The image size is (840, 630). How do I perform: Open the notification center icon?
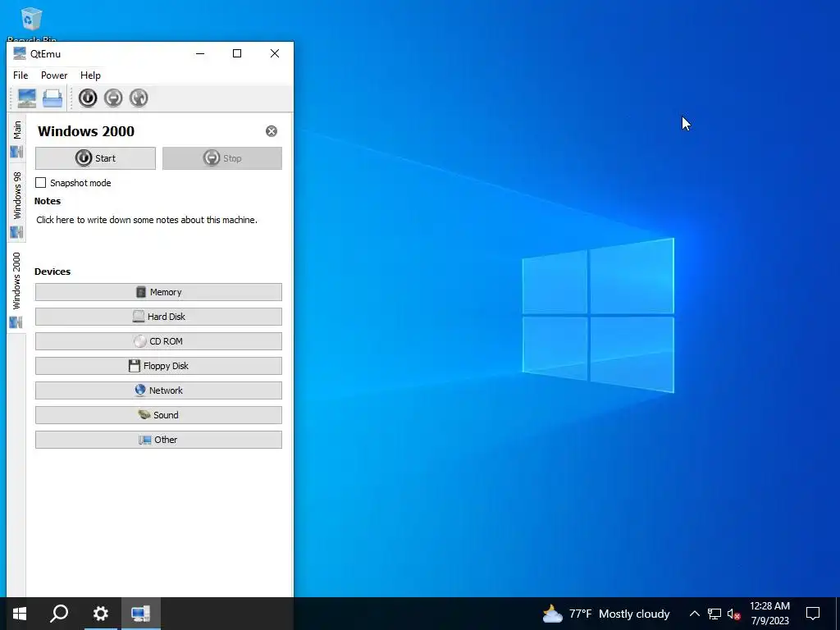(813, 614)
